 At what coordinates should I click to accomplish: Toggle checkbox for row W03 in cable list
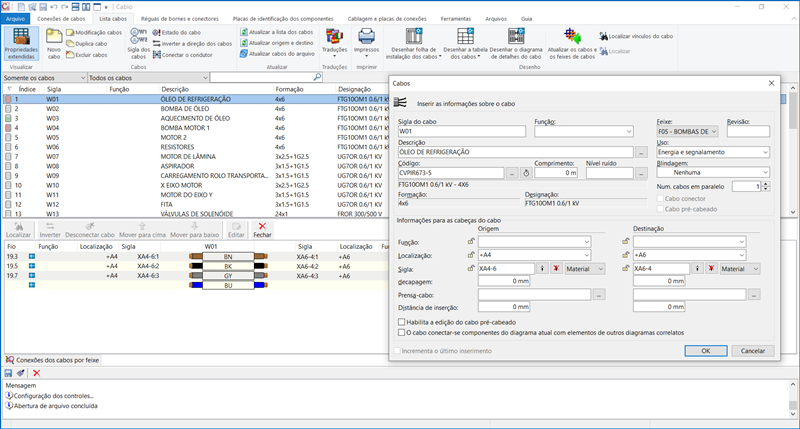[x=8, y=120]
